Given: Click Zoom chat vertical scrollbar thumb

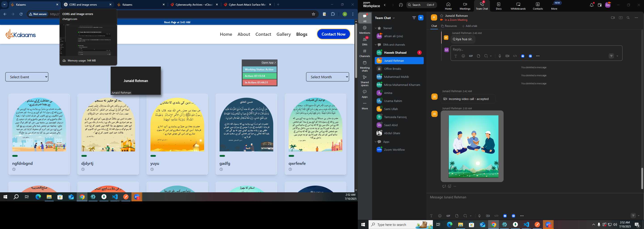Looking at the screenshot, I should (x=642, y=178).
